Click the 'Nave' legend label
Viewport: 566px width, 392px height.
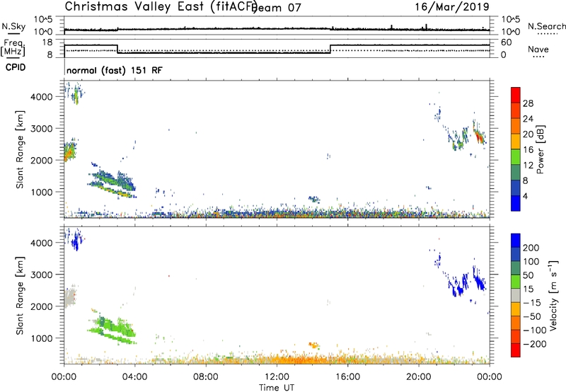coord(538,49)
